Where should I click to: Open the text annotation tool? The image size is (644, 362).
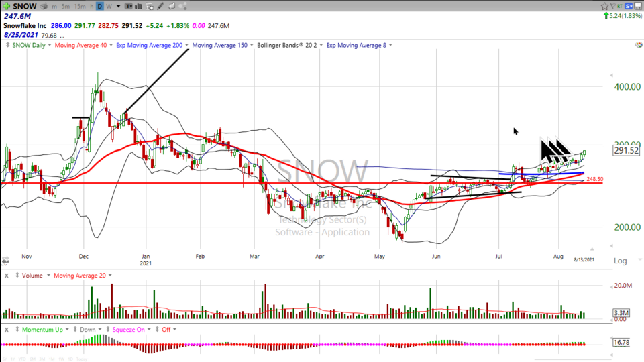pyautogui.click(x=128, y=6)
